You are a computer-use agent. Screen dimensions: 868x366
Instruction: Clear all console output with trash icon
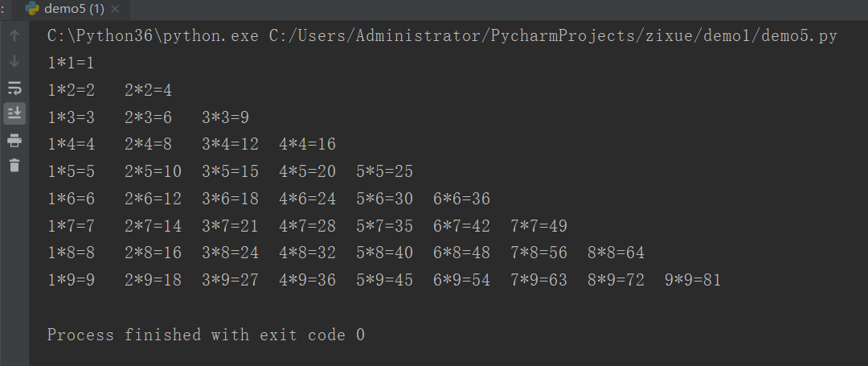pos(14,166)
